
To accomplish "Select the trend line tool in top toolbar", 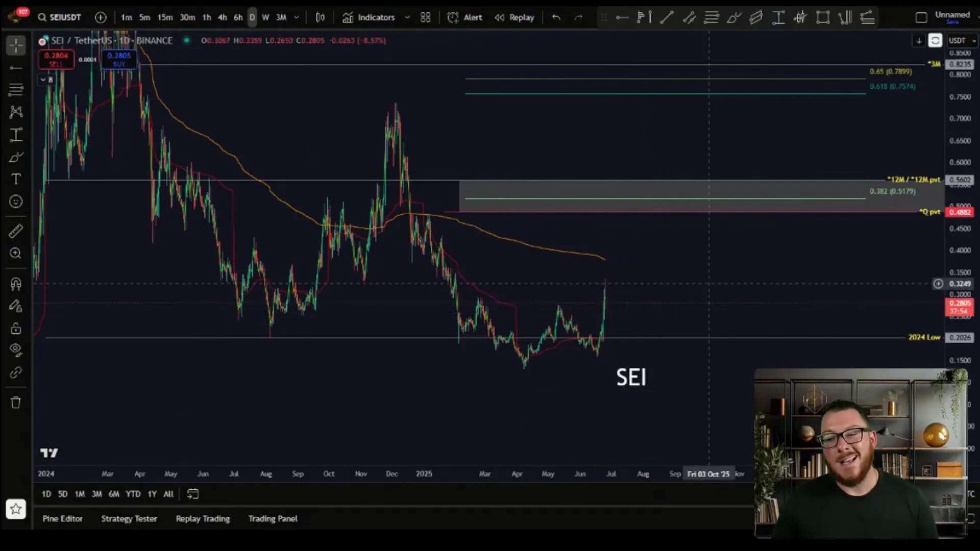I will (x=667, y=18).
